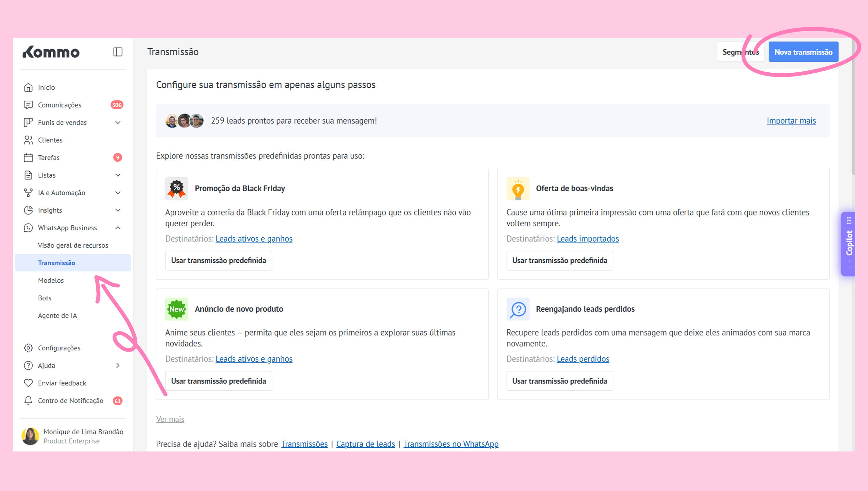Expand the Insights submenu arrow

click(x=118, y=210)
